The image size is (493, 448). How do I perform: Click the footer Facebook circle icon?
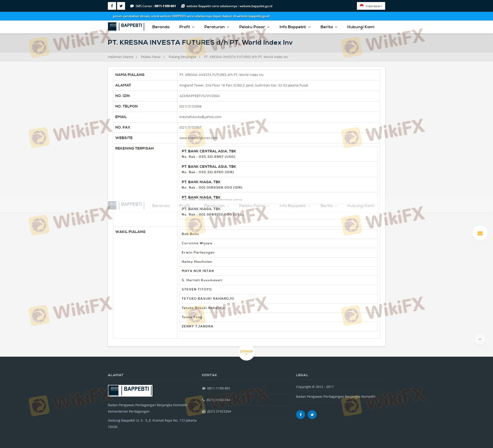pos(300,414)
